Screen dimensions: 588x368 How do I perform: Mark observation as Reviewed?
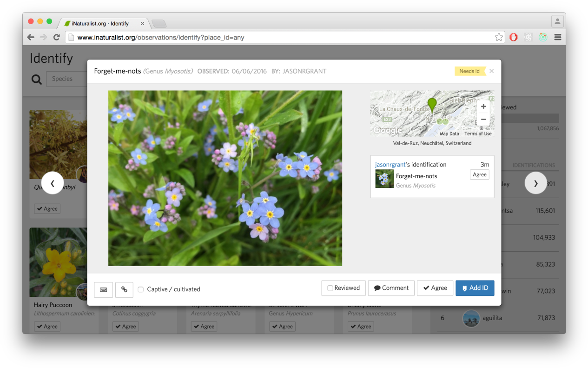343,288
